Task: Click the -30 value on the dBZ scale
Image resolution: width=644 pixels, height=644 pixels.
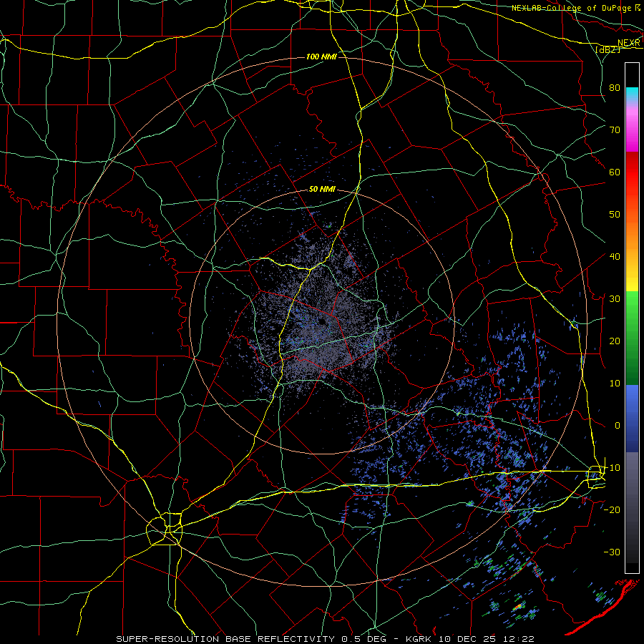Action: 612,552
